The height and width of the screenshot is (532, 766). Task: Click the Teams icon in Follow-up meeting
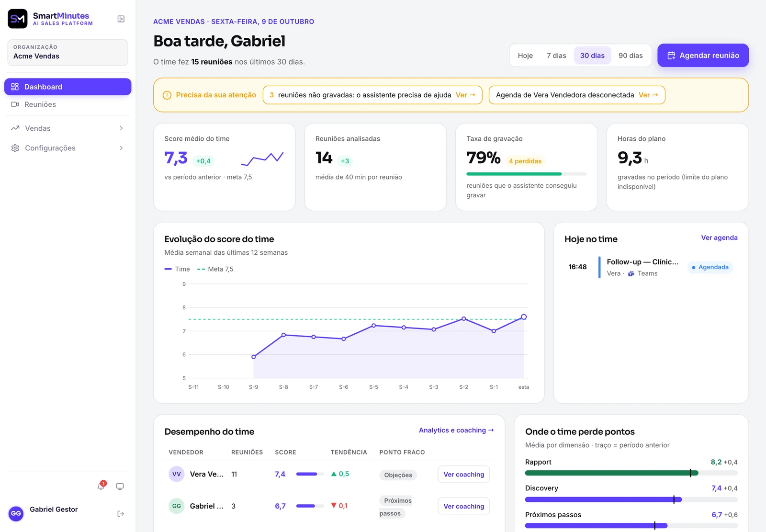tap(631, 273)
